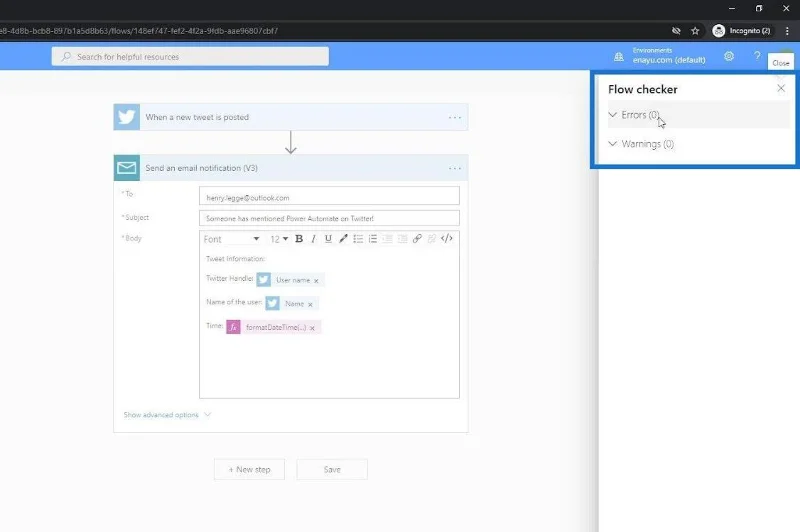Open the Chrome three-dot menu
This screenshot has width=800, height=532.
(787, 31)
